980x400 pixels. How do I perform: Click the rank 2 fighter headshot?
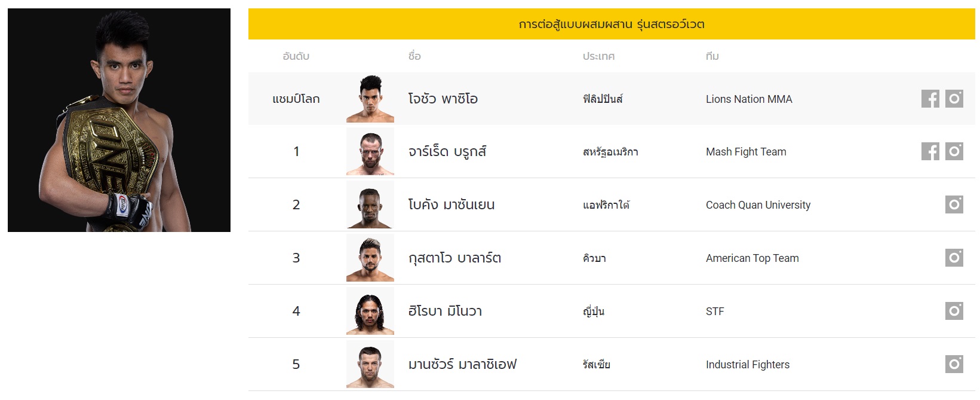point(370,204)
